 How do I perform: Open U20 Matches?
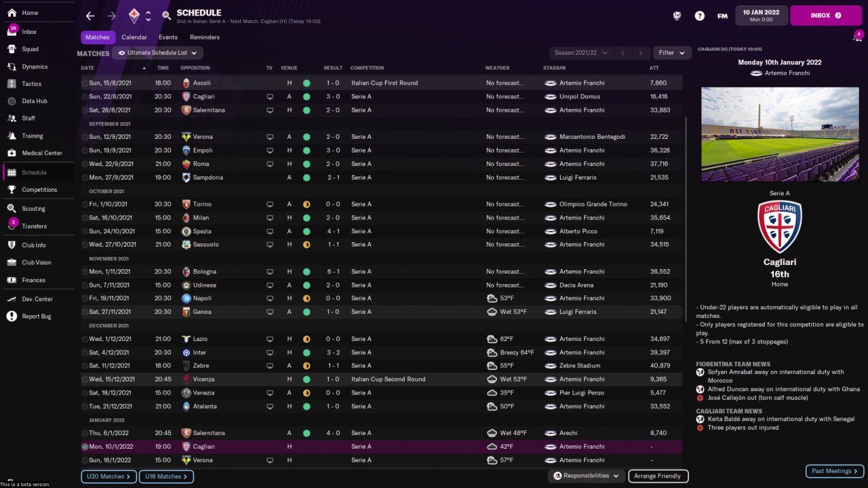pyautogui.click(x=108, y=477)
